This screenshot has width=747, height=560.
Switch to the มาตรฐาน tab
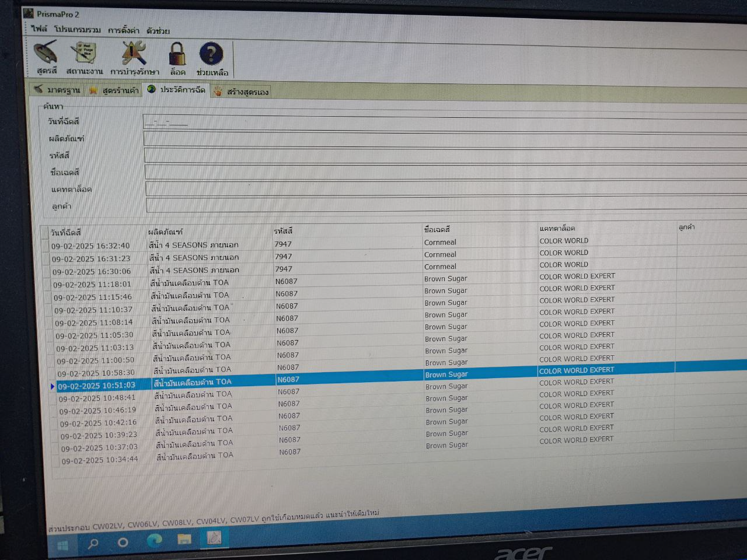[57, 89]
